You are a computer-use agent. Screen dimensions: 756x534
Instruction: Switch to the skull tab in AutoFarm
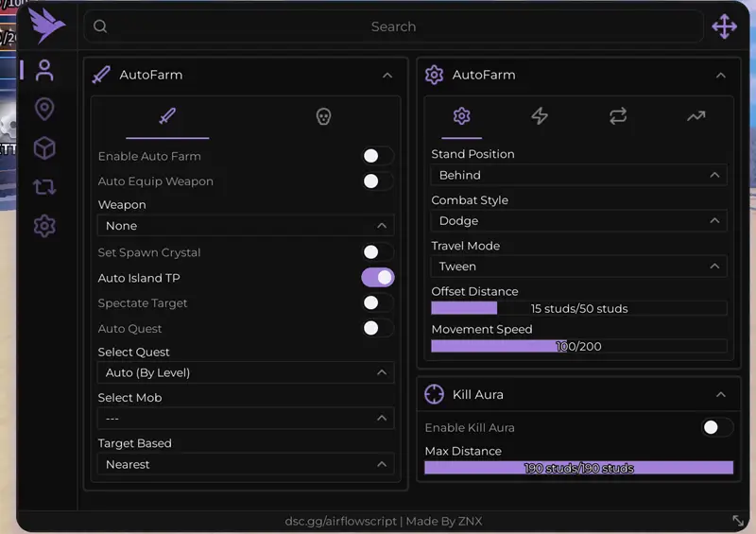[x=323, y=117]
